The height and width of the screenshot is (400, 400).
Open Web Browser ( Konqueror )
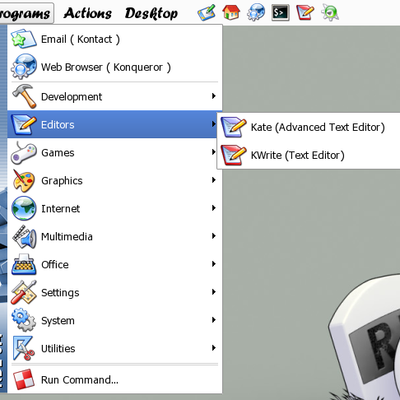[115, 67]
